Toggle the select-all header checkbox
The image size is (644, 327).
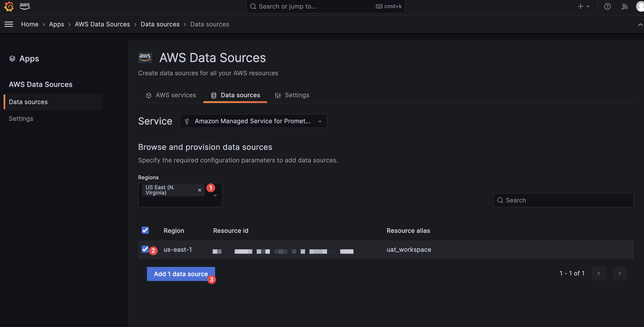(x=145, y=230)
